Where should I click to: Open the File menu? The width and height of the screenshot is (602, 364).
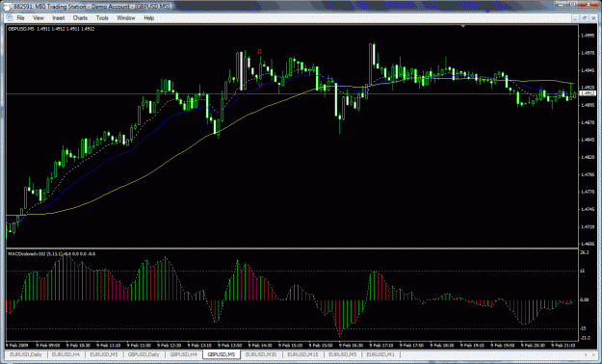tap(20, 18)
